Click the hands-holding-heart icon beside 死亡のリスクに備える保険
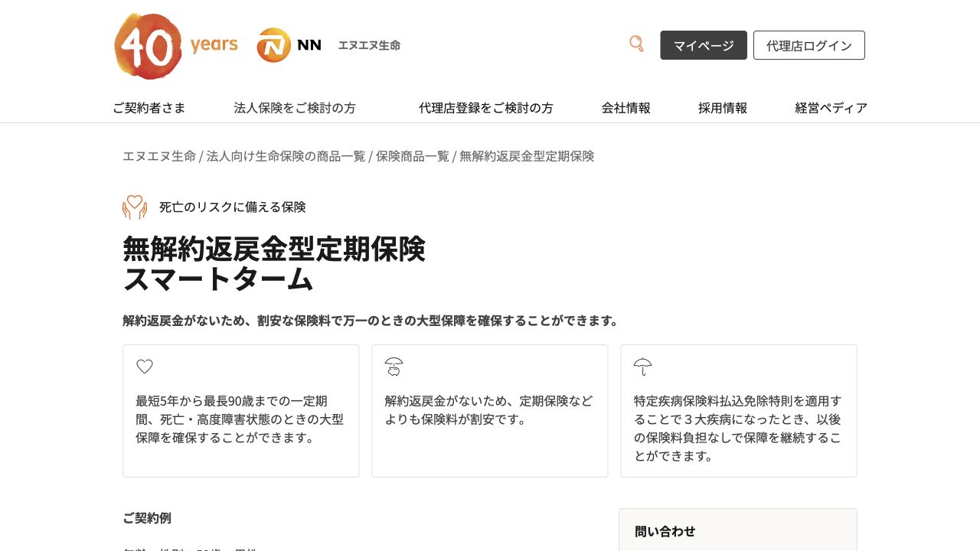The image size is (980, 551). click(x=135, y=207)
